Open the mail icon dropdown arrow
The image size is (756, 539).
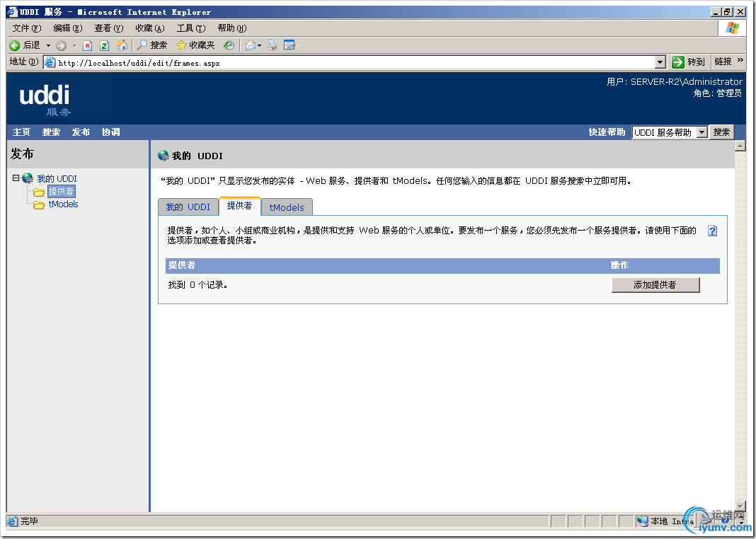[259, 46]
